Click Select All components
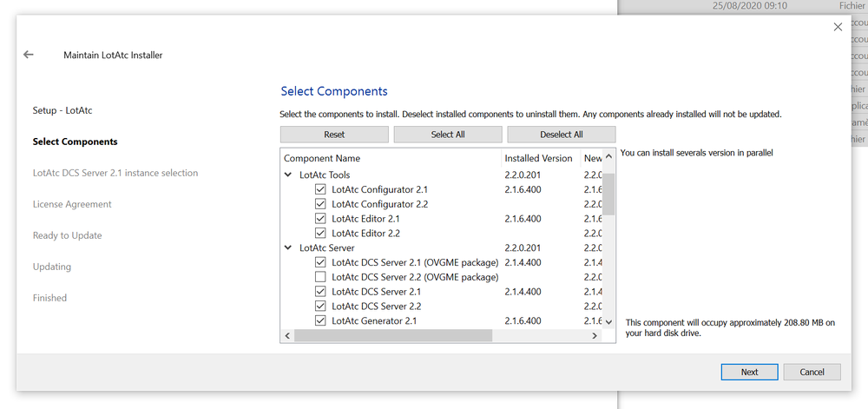 (448, 135)
